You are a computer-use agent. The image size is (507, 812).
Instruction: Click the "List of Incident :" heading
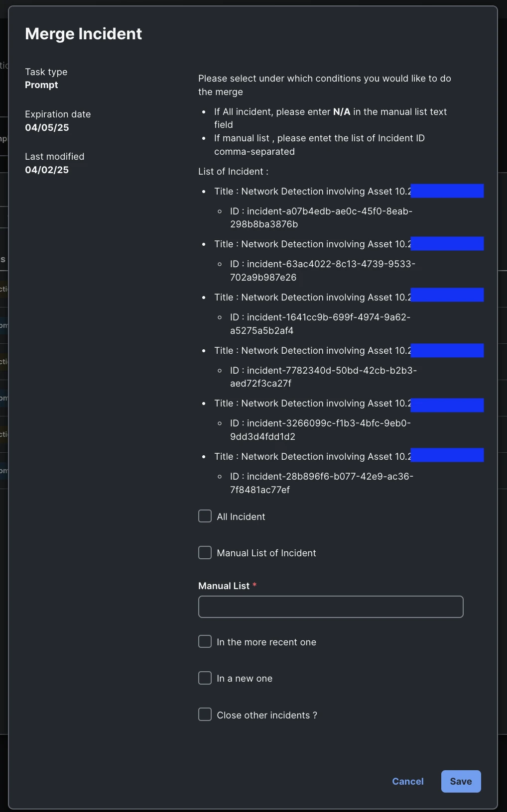[x=233, y=171]
